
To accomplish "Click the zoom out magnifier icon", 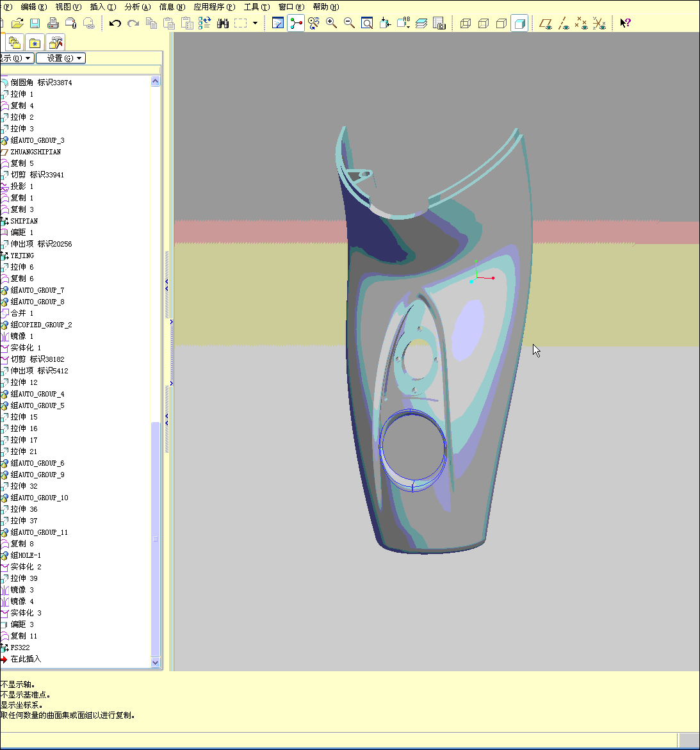I will click(x=350, y=23).
